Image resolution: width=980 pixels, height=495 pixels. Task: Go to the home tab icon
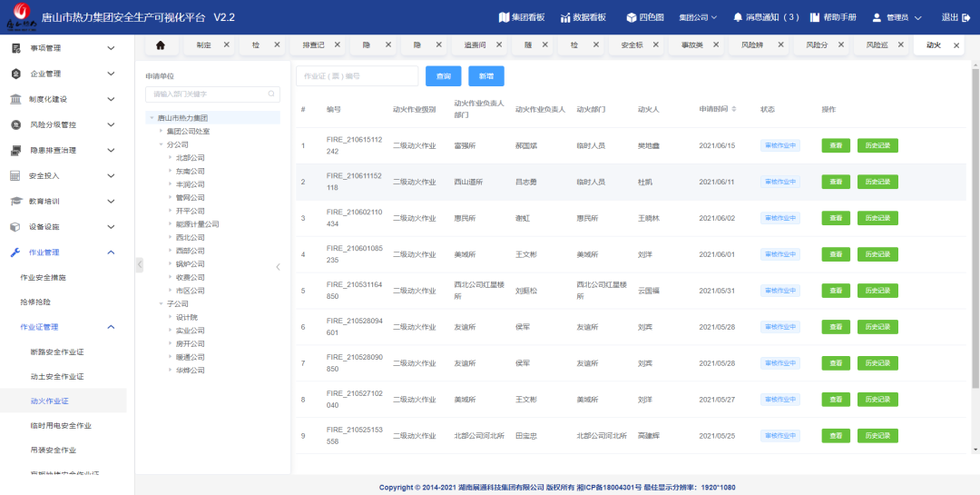pos(160,45)
